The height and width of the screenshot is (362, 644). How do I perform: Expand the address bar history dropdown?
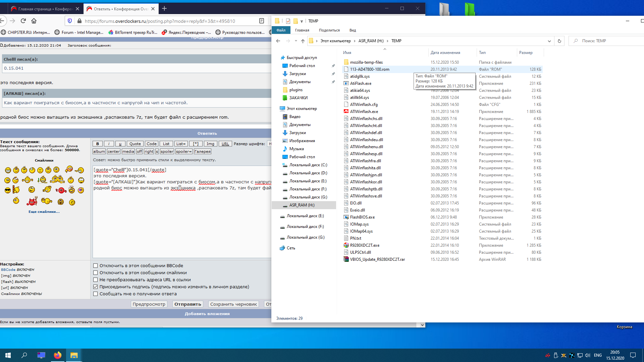549,41
